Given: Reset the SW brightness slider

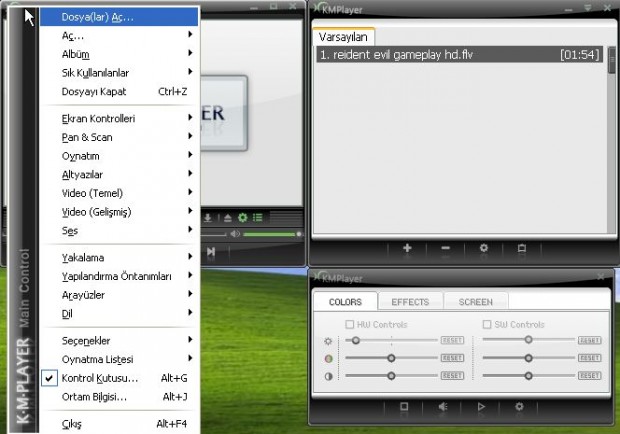Looking at the screenshot, I should tap(590, 340).
